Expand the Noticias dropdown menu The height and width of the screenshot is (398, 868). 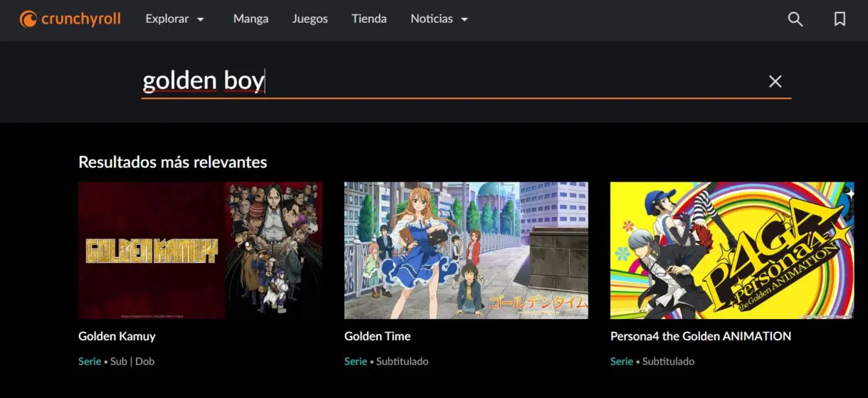440,19
